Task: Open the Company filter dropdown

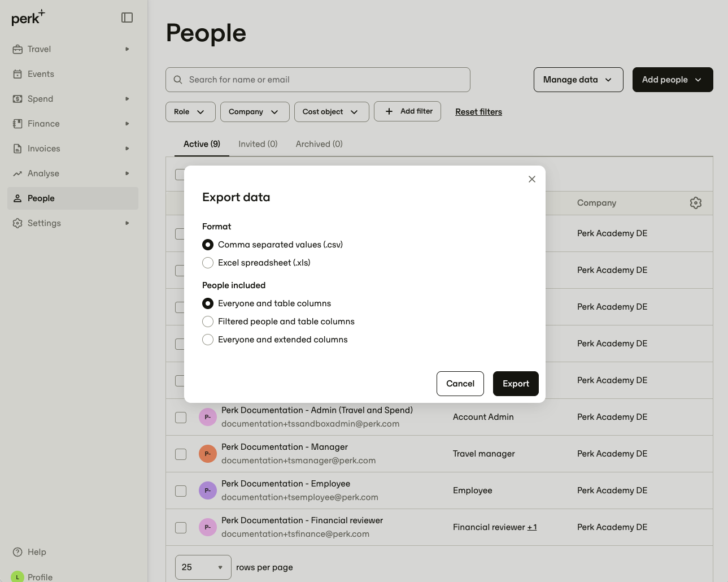Action: [255, 112]
